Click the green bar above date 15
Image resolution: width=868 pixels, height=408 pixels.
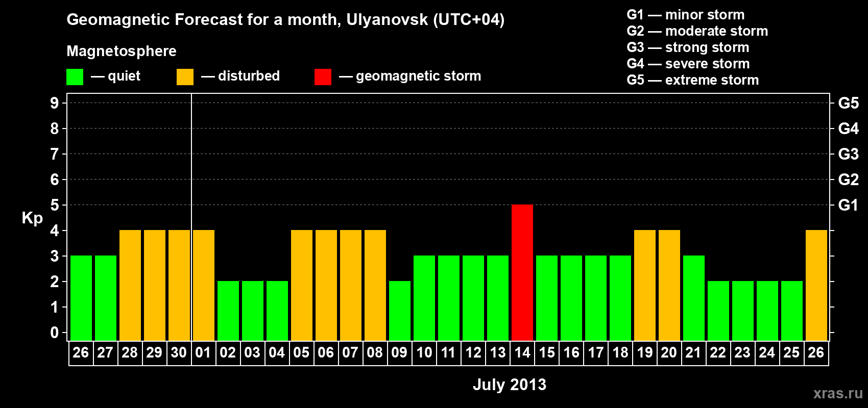[547, 298]
